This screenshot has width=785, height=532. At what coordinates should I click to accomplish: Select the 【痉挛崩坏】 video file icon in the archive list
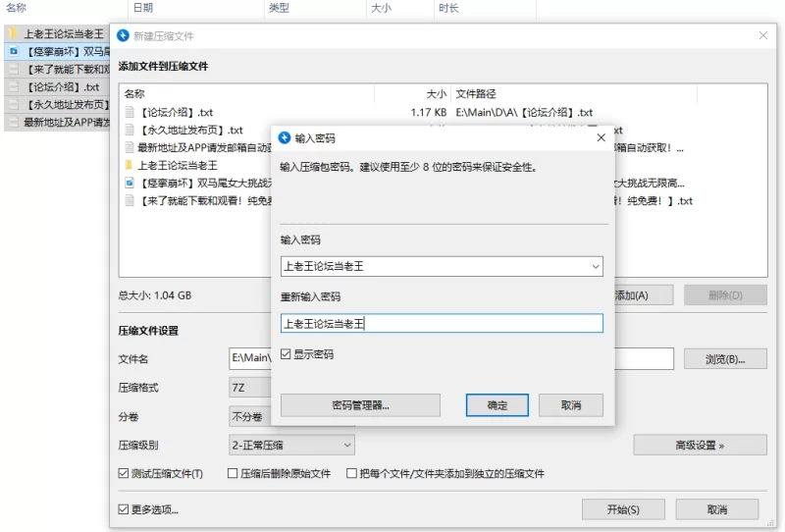point(130,183)
